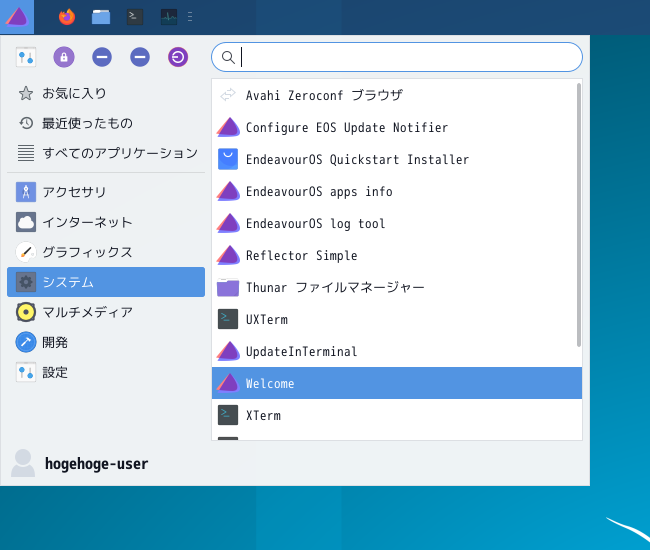Launch UXTerm entry
This screenshot has height=550, width=650.
pos(397,319)
